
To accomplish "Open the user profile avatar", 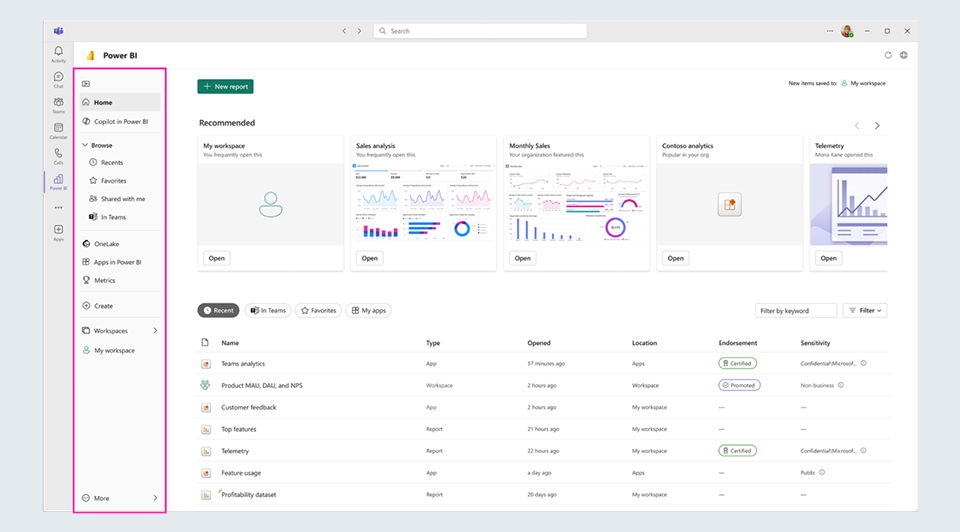I will [847, 31].
